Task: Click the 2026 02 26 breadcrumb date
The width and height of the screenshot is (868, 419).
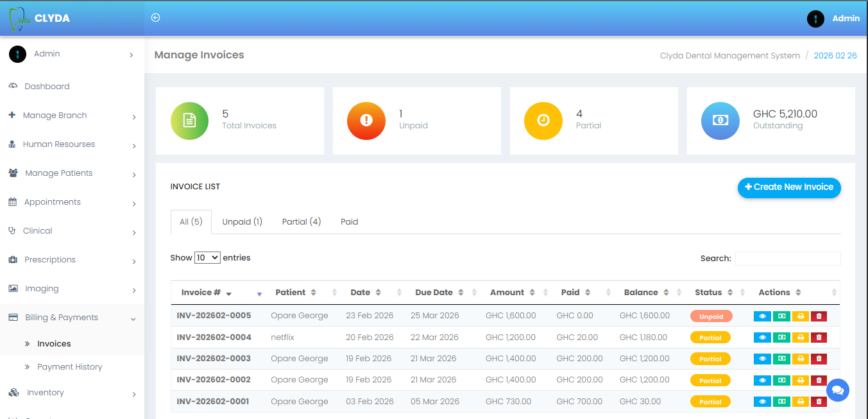Action: pos(835,56)
